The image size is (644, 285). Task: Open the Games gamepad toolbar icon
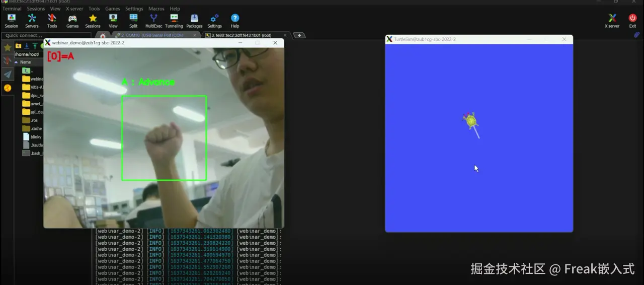72,21
